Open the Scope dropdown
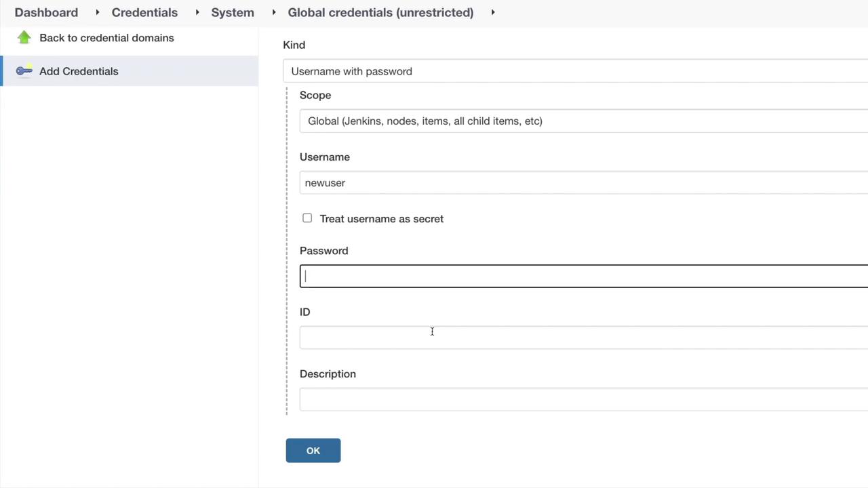Image resolution: width=868 pixels, height=488 pixels. (x=583, y=121)
